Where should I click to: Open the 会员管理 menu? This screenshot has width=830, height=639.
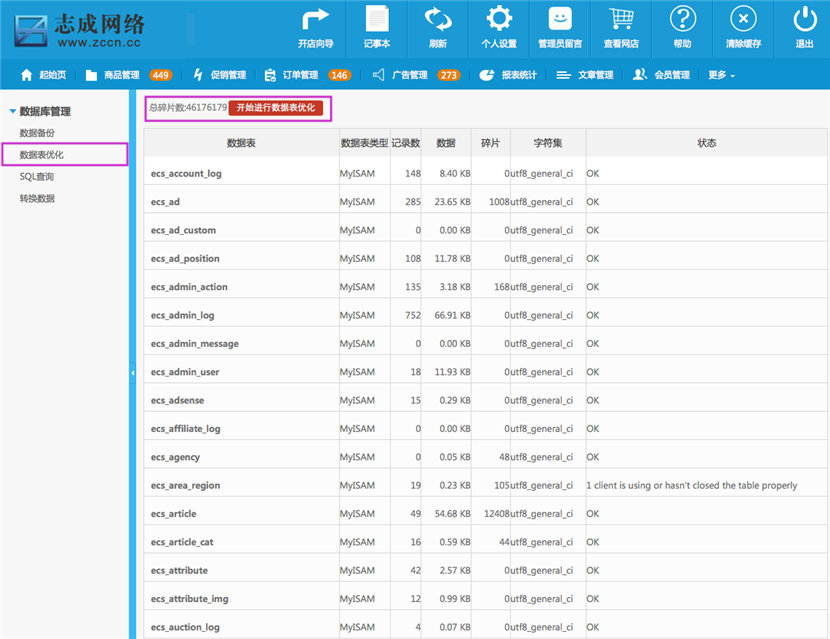(x=672, y=75)
